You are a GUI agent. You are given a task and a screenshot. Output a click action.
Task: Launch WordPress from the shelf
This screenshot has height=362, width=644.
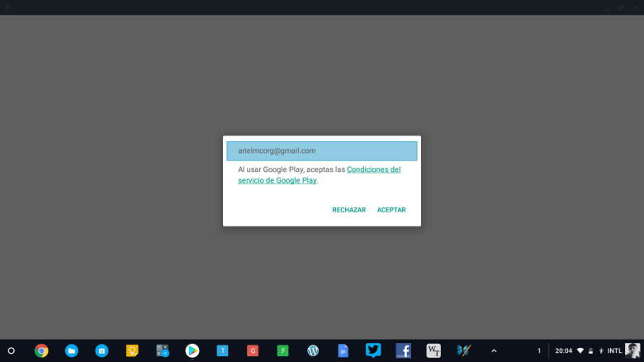point(313,351)
